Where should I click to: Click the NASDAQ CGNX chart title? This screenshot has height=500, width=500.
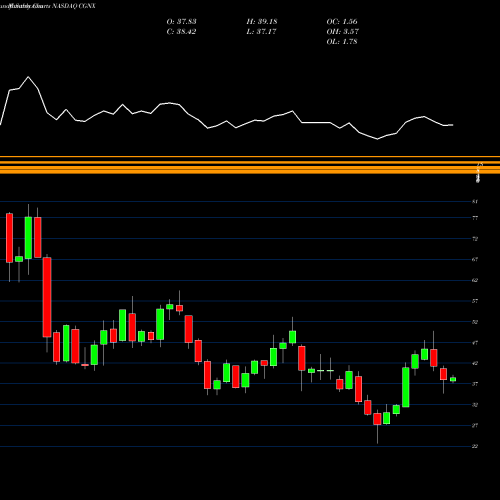pyautogui.click(x=48, y=6)
